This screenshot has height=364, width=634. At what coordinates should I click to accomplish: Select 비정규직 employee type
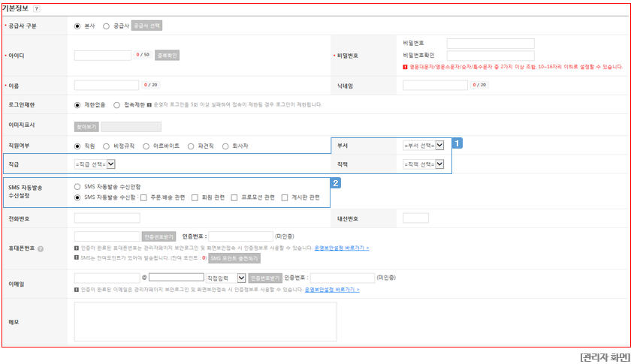pos(106,146)
